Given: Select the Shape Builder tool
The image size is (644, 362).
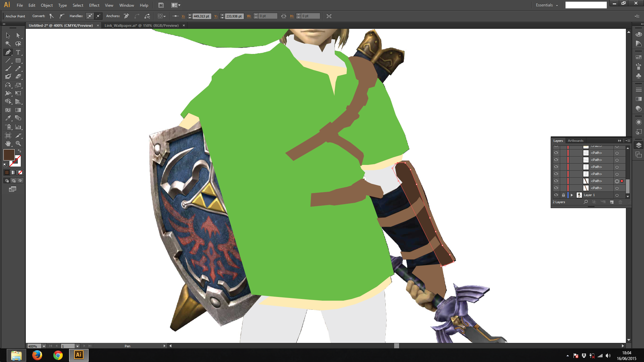Looking at the screenshot, I should tap(8, 102).
